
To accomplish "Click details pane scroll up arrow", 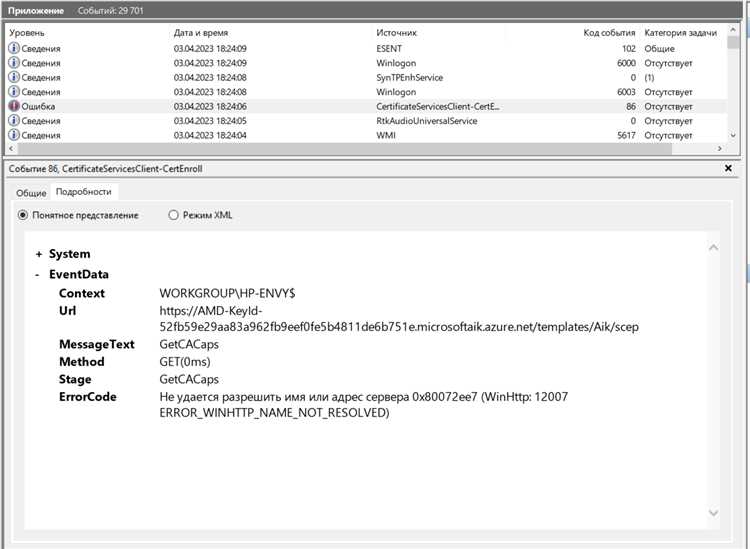I will coord(713,247).
